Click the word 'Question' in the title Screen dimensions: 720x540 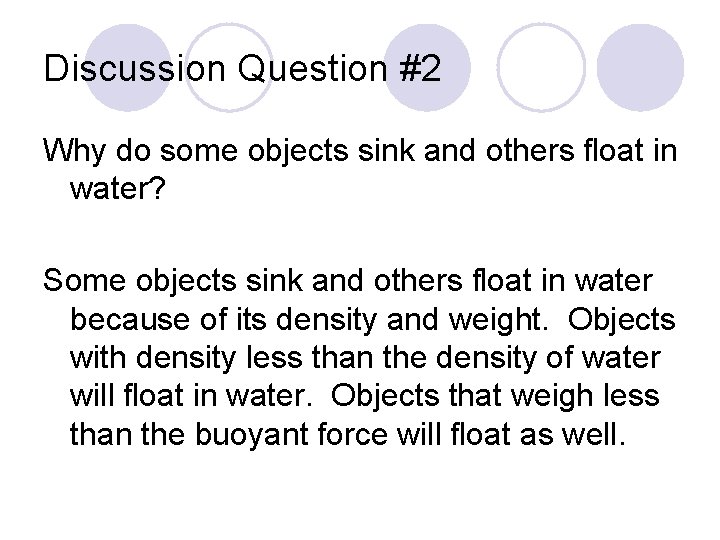pyautogui.click(x=313, y=69)
